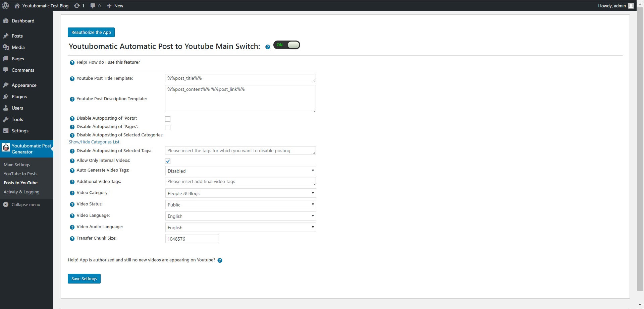Click the Show/Hide Categories List link

tap(94, 142)
